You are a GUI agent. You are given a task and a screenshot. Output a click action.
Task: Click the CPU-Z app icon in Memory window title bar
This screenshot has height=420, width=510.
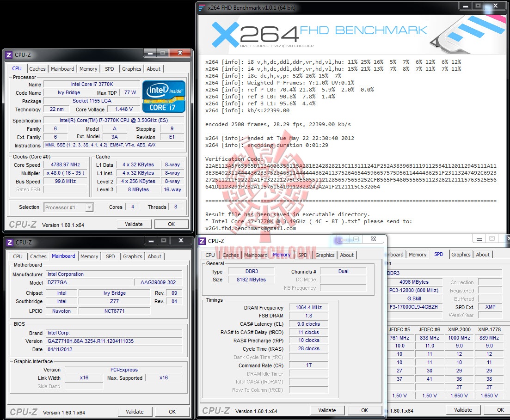[x=202, y=241]
